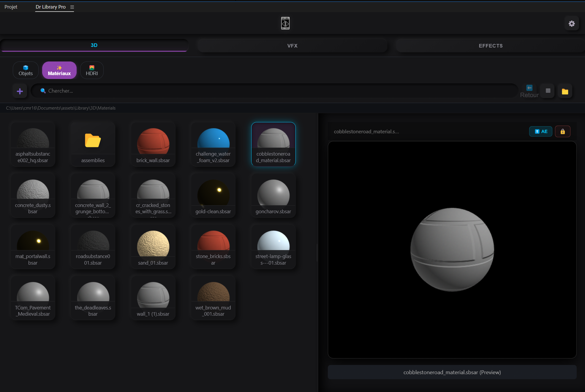Viewport: 585px width, 392px height.
Task: Select the sand_01.sbsar material thumbnail
Action: [x=153, y=247]
